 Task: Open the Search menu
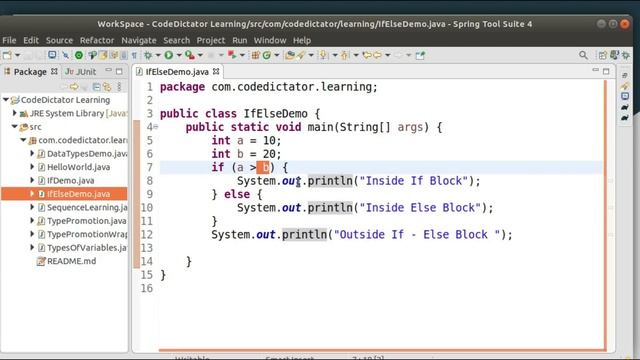176,40
